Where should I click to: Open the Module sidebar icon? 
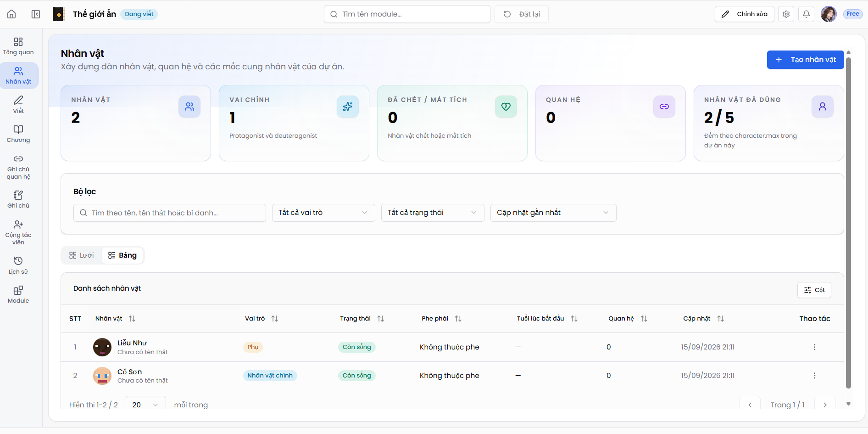pyautogui.click(x=18, y=294)
